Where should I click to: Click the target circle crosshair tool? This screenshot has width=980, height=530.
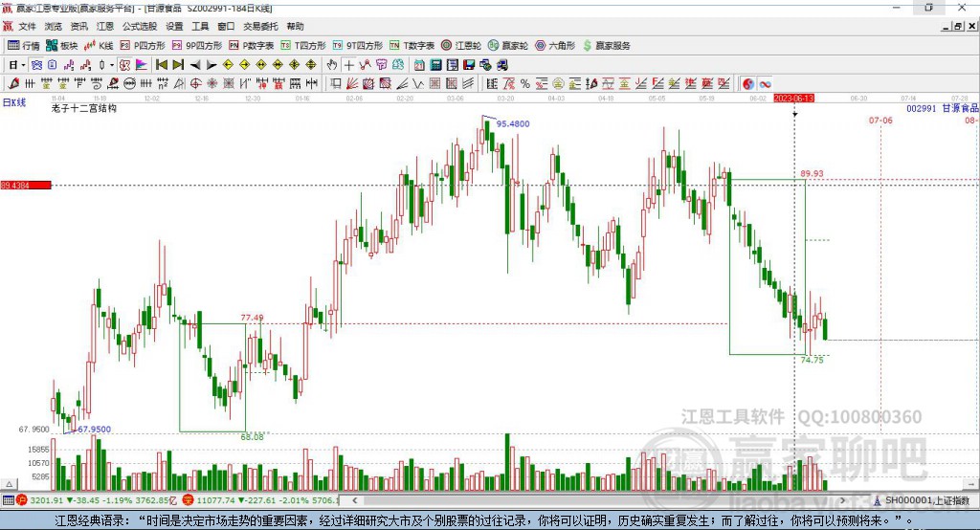[195, 84]
